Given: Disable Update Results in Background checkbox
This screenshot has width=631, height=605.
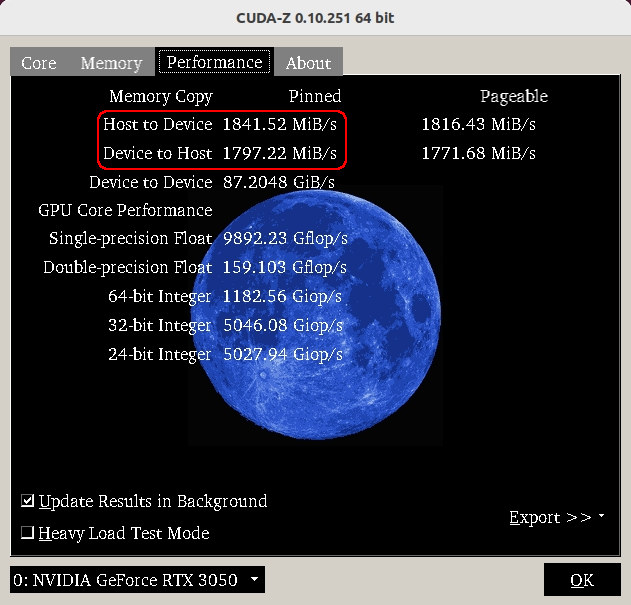Looking at the screenshot, I should coord(144,501).
